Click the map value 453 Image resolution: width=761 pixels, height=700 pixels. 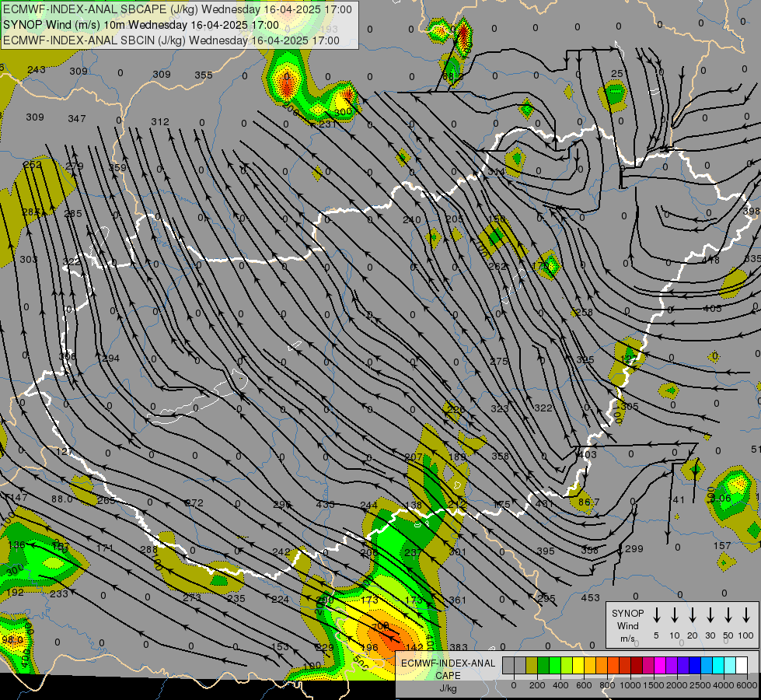(x=590, y=597)
